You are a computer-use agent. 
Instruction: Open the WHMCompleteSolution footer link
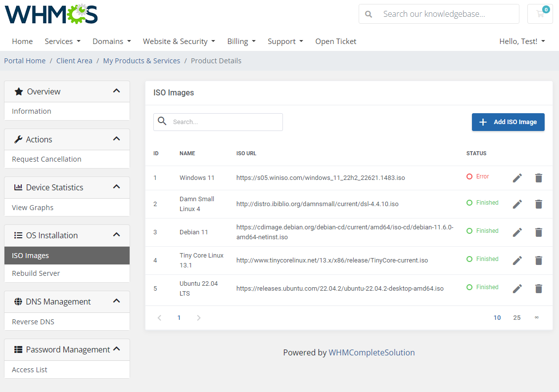pyautogui.click(x=372, y=352)
